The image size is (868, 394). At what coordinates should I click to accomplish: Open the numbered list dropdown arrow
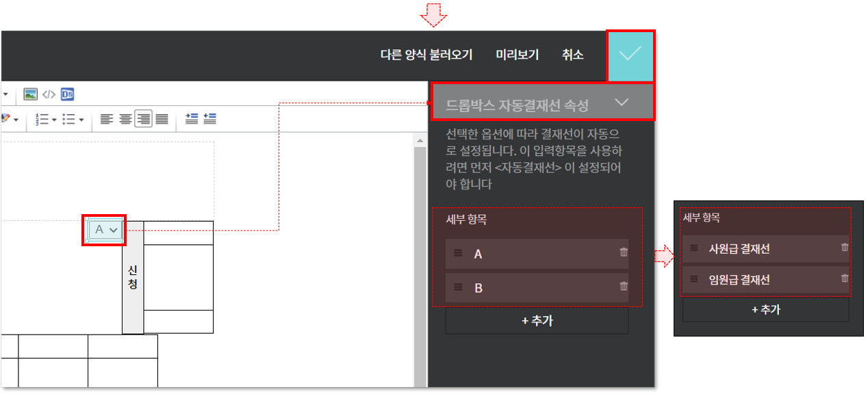click(x=54, y=120)
